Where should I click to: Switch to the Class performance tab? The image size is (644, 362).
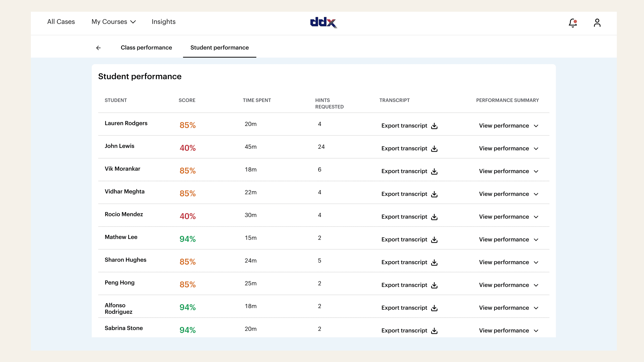coord(146,47)
